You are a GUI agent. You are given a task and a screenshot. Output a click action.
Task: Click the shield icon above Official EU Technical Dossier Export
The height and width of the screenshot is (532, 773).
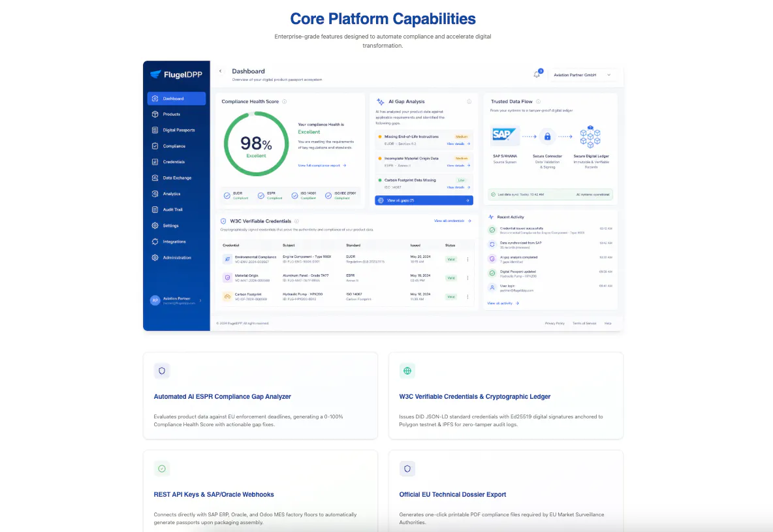tap(407, 469)
